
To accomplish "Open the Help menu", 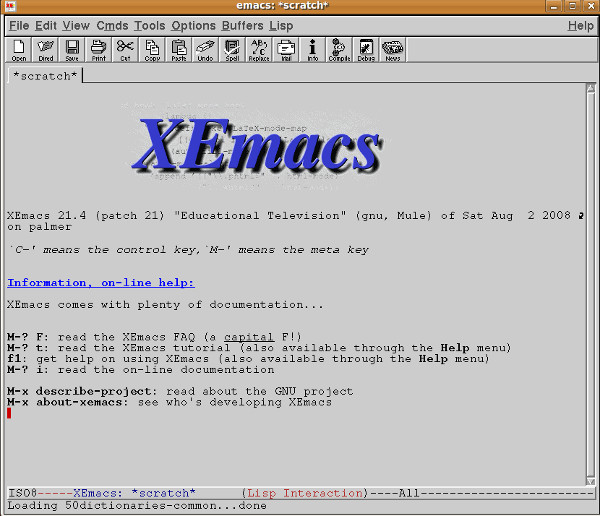I will (580, 26).
